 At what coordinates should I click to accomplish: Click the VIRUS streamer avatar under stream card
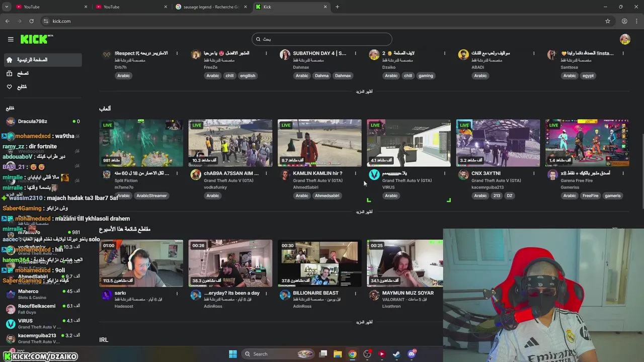point(374,174)
